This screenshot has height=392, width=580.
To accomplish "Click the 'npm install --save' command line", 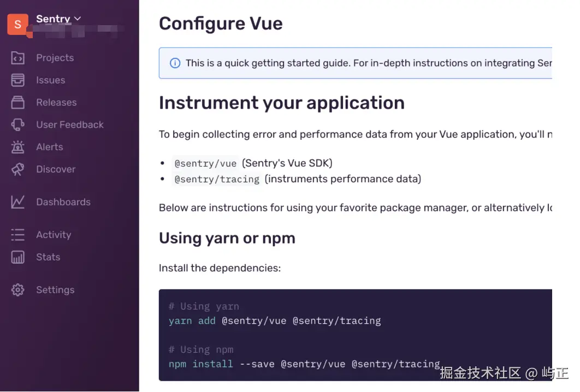I will click(304, 364).
